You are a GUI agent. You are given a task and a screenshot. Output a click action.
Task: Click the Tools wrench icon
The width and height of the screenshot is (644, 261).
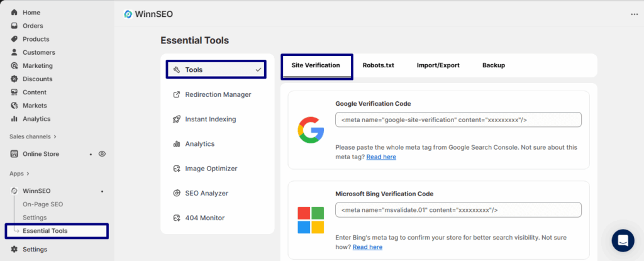tap(177, 70)
